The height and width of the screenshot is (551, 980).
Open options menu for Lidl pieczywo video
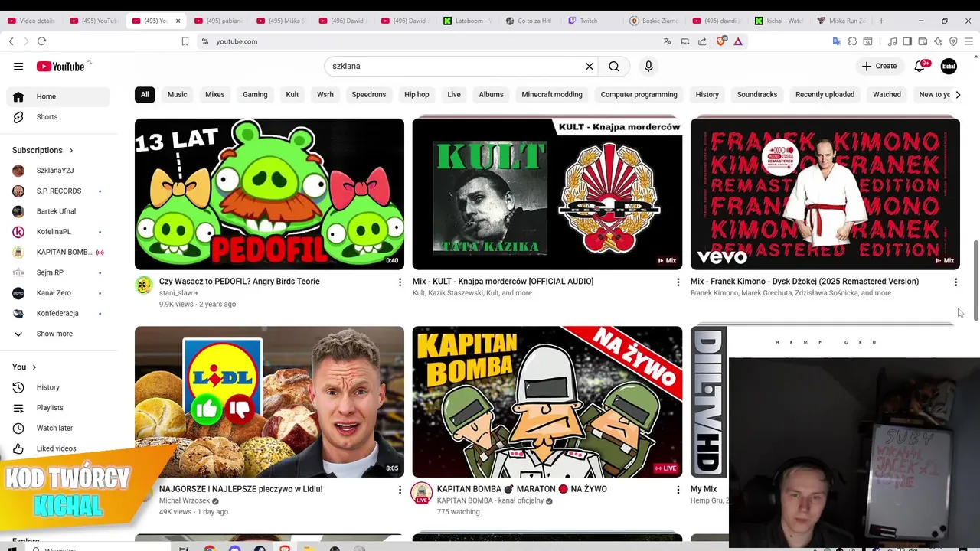pos(400,490)
